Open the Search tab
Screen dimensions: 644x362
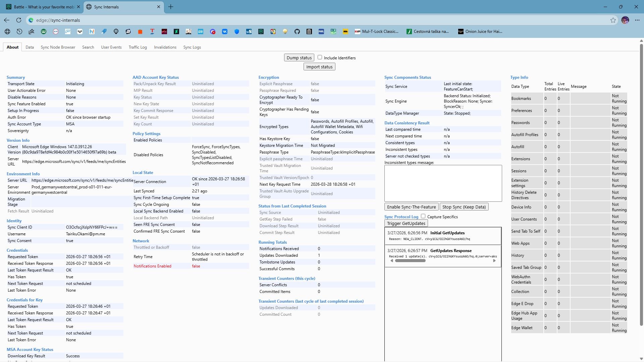pyautogui.click(x=88, y=47)
